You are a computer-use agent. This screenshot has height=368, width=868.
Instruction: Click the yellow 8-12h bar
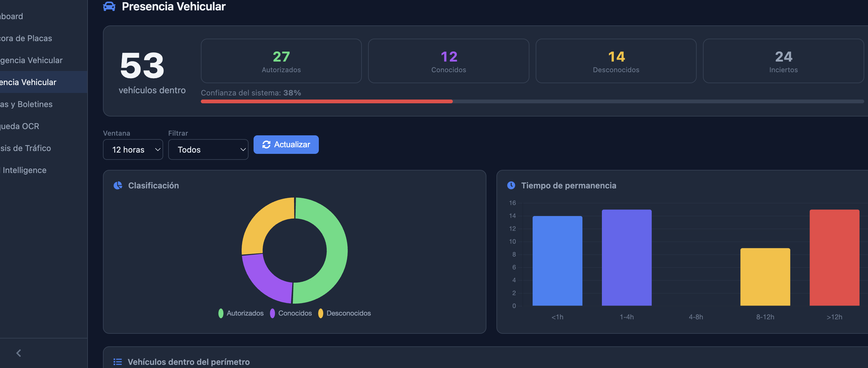coord(765,277)
